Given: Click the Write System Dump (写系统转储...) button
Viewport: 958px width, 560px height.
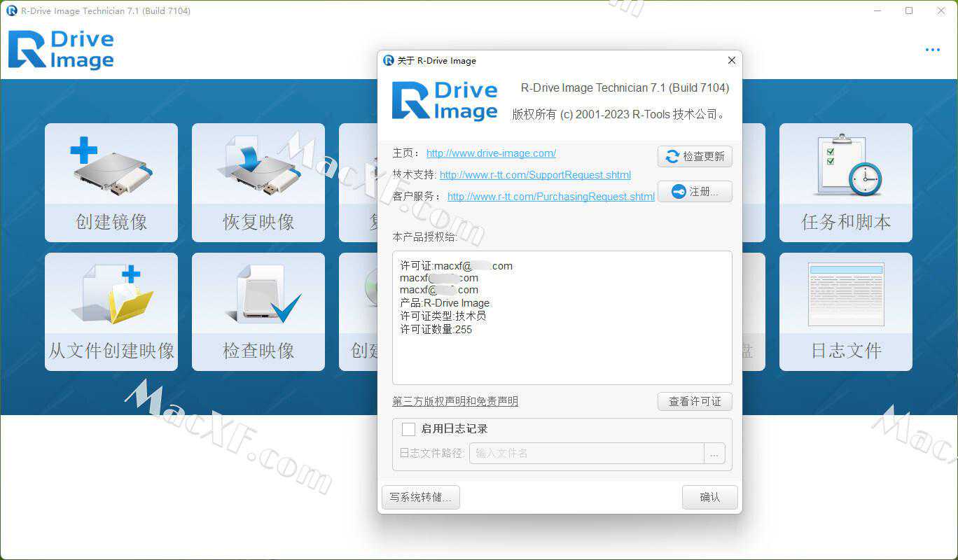Looking at the screenshot, I should coord(421,498).
